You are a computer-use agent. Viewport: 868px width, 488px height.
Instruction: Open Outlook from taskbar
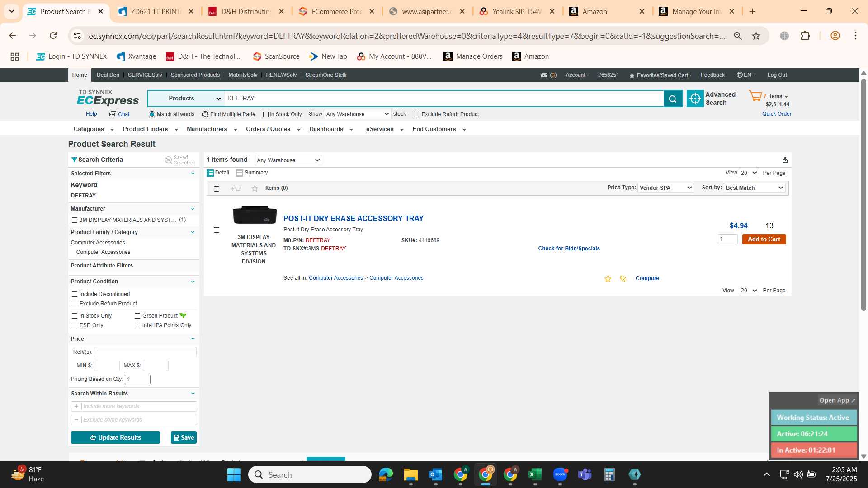(435, 474)
